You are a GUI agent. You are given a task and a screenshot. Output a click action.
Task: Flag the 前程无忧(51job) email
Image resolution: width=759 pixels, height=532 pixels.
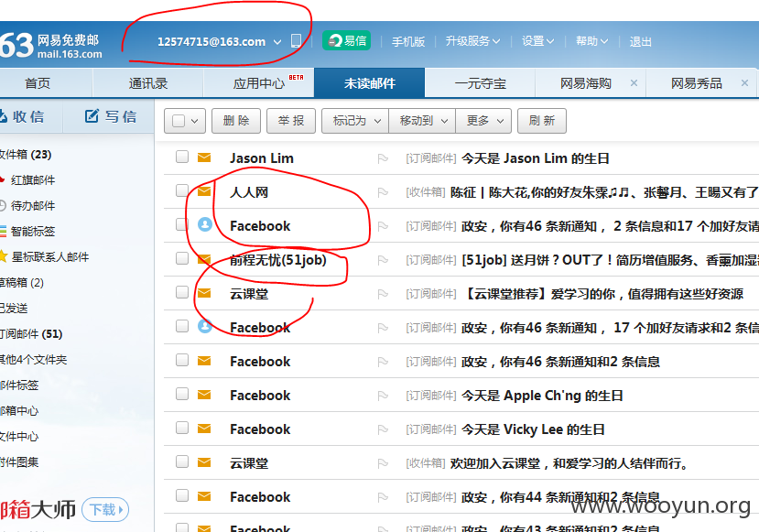coord(383,260)
